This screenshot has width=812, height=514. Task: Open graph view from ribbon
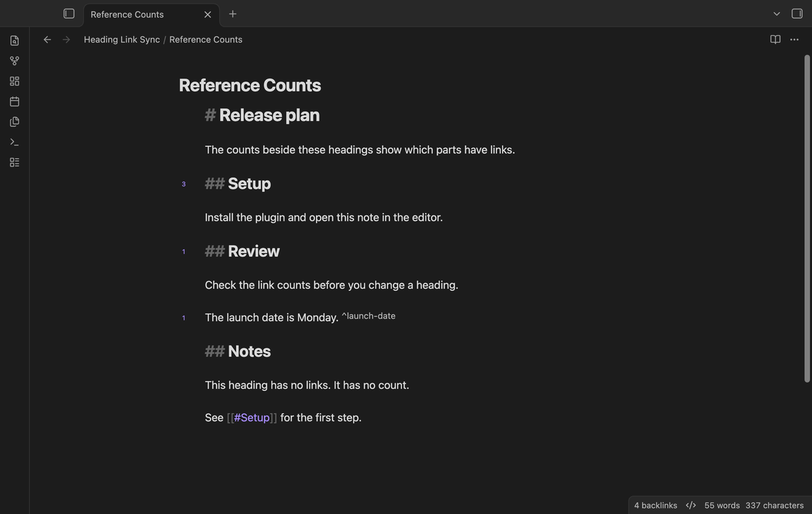point(14,61)
